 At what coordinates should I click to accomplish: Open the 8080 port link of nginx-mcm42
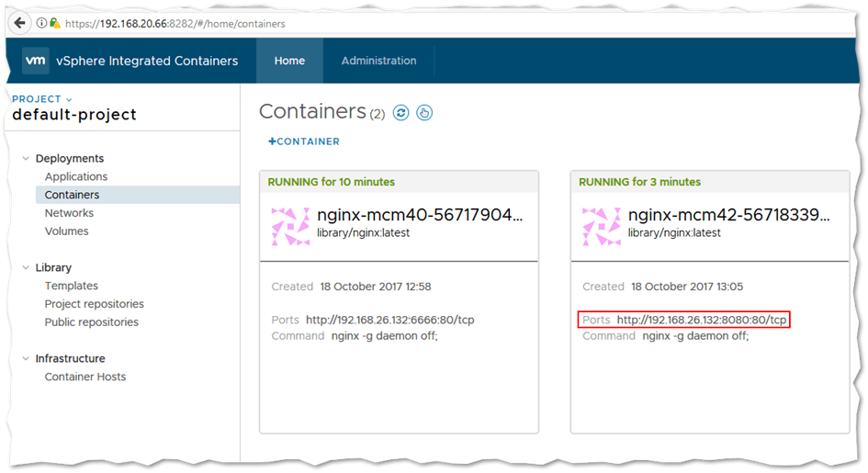coord(702,320)
